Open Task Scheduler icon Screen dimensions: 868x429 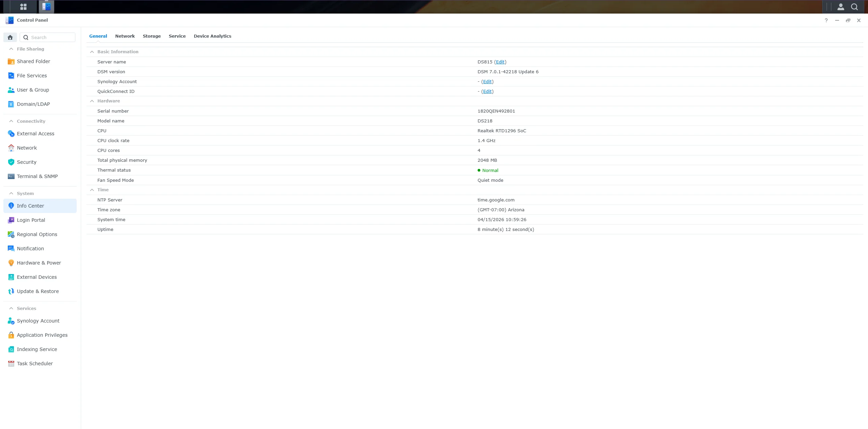11,364
